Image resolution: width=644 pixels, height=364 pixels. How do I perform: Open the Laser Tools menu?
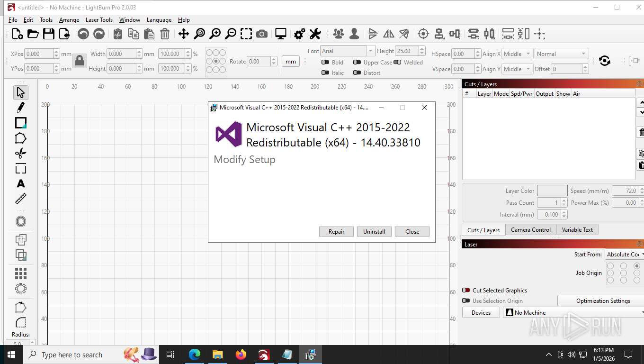99,19
